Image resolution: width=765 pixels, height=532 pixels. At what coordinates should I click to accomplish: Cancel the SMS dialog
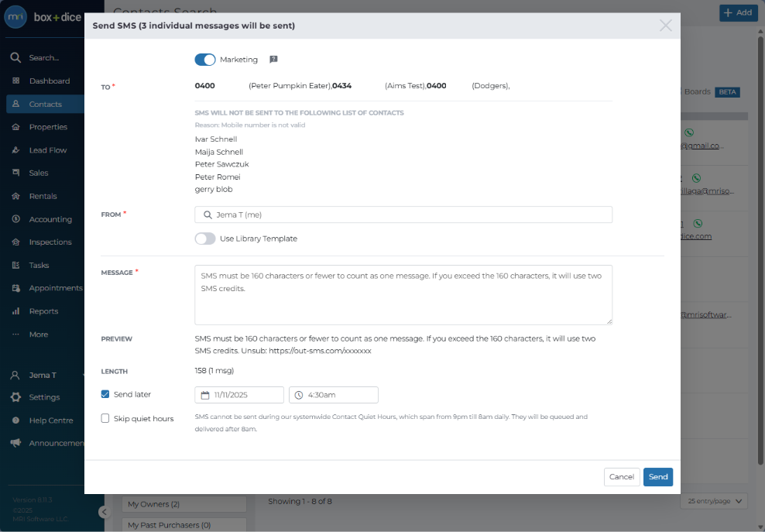[622, 477]
